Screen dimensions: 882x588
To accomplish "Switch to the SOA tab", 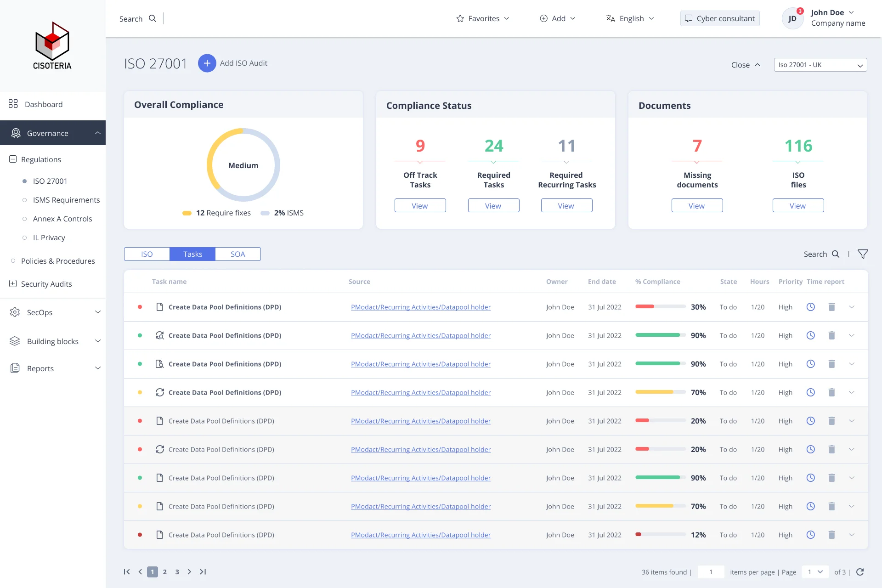I will click(238, 254).
